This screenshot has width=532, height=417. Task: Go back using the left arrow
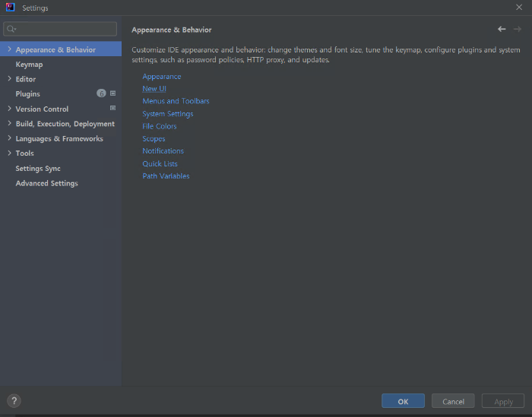tap(502, 29)
